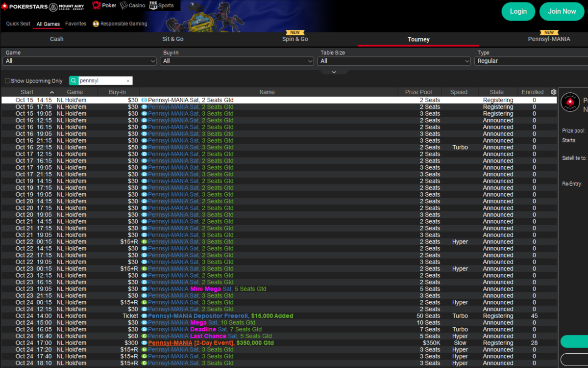Open column settings gear icon
Viewport: 588px width, 368px height.
click(x=554, y=92)
